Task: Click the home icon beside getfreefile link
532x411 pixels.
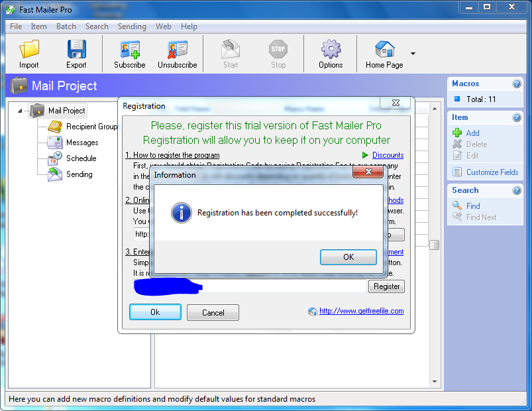Action: [313, 311]
